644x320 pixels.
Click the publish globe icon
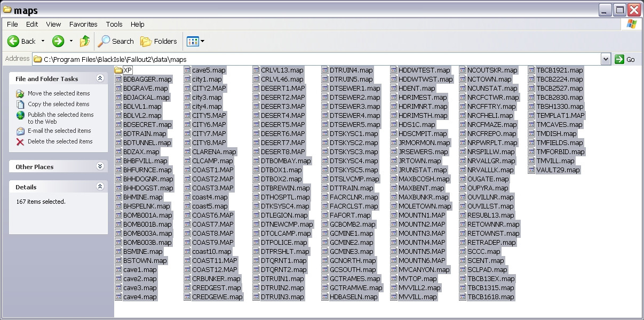click(x=20, y=115)
